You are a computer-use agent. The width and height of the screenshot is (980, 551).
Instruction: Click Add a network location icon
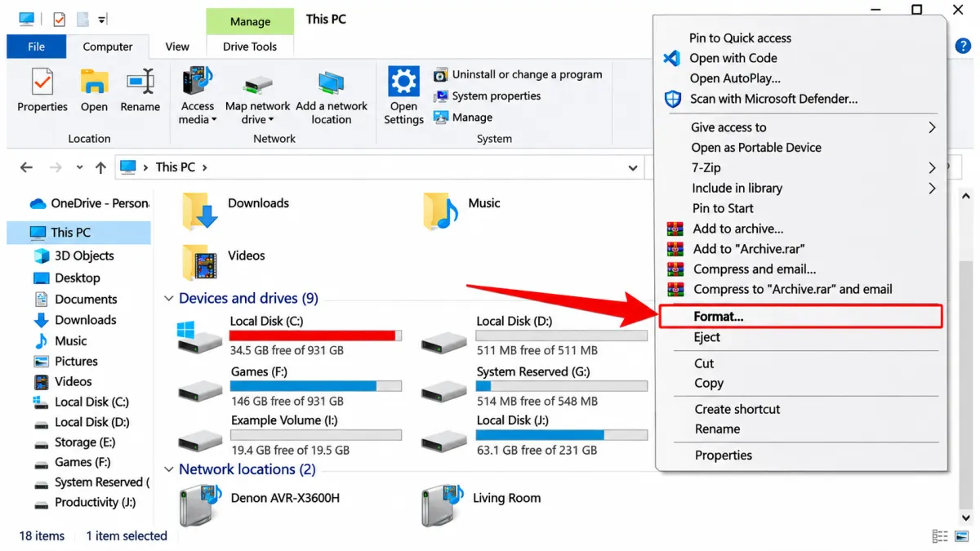[x=332, y=82]
